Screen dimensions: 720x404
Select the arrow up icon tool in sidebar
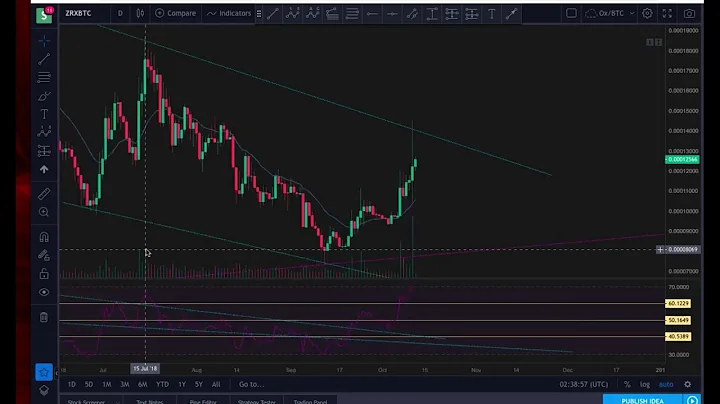pyautogui.click(x=44, y=169)
